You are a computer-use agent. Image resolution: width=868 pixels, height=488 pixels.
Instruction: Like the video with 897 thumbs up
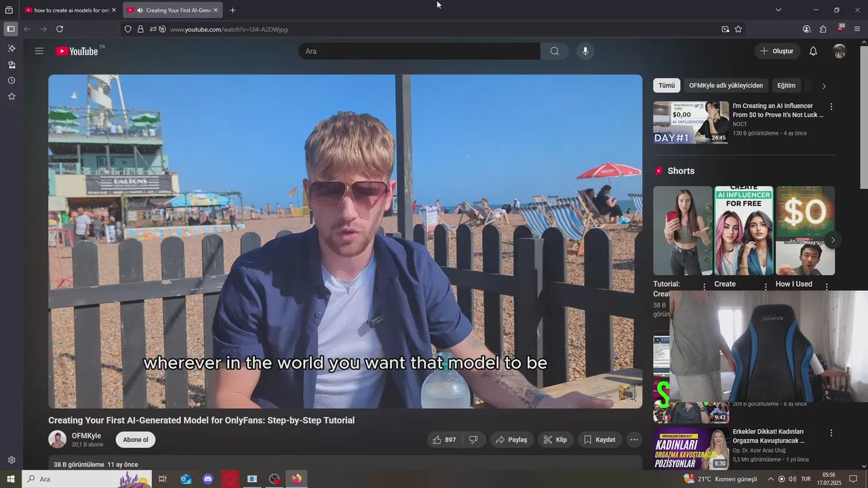(x=444, y=440)
